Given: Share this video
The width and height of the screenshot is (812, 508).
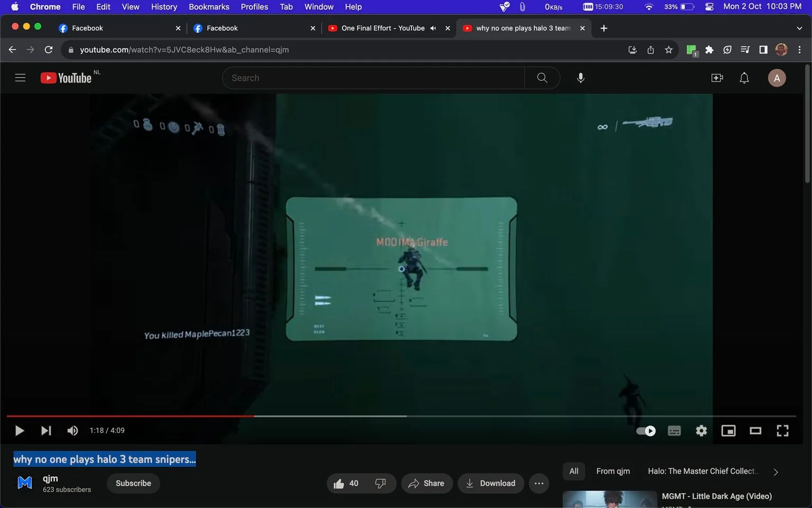Looking at the screenshot, I should (427, 483).
